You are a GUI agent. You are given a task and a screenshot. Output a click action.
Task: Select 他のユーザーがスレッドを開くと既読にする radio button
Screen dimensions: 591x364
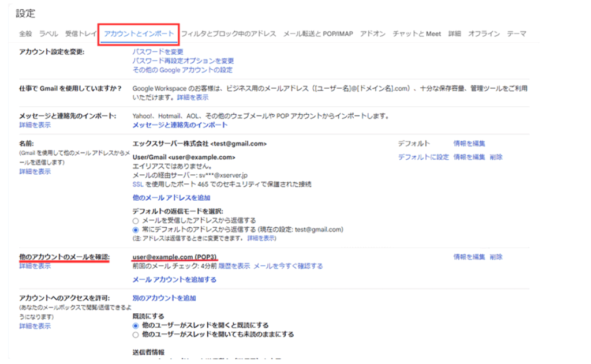[136, 325]
